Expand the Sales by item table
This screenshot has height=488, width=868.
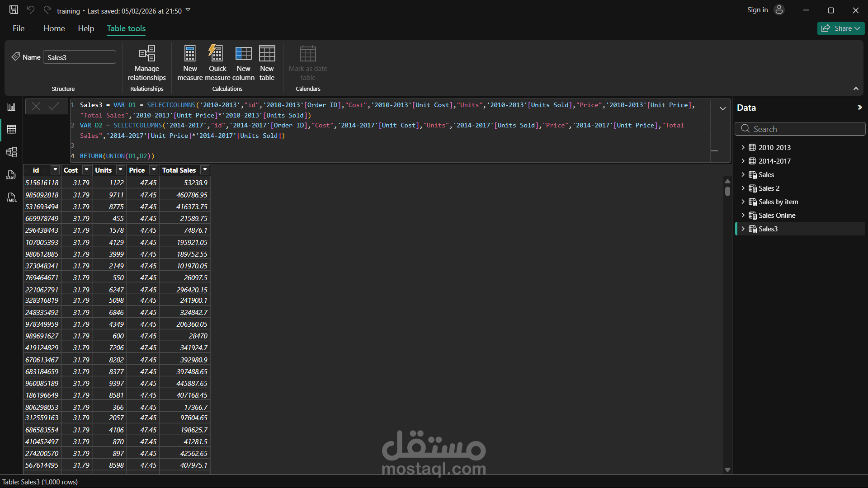pos(743,202)
